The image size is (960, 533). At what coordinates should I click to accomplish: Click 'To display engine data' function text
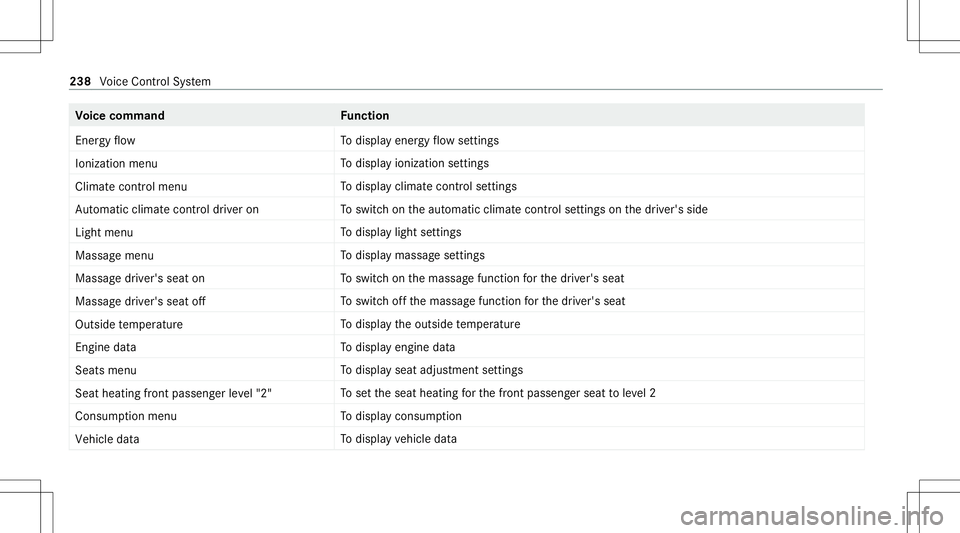398,347
